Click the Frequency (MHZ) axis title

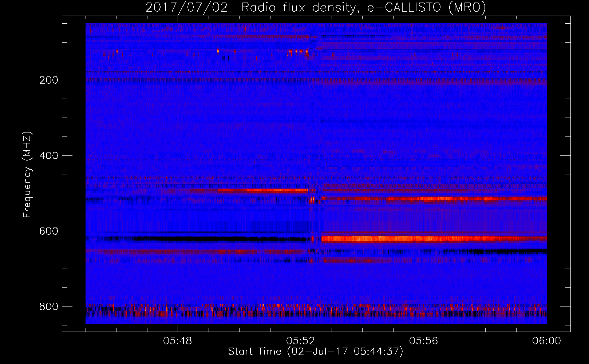27,174
